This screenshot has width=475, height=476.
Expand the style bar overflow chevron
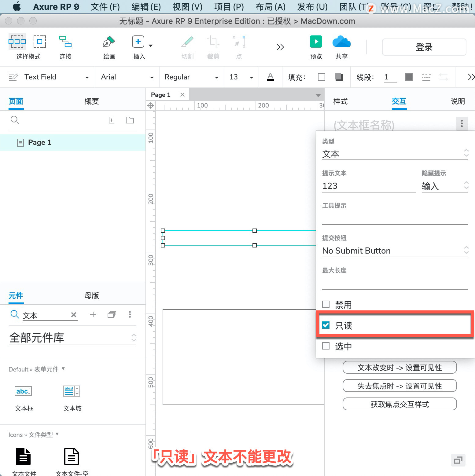click(471, 77)
